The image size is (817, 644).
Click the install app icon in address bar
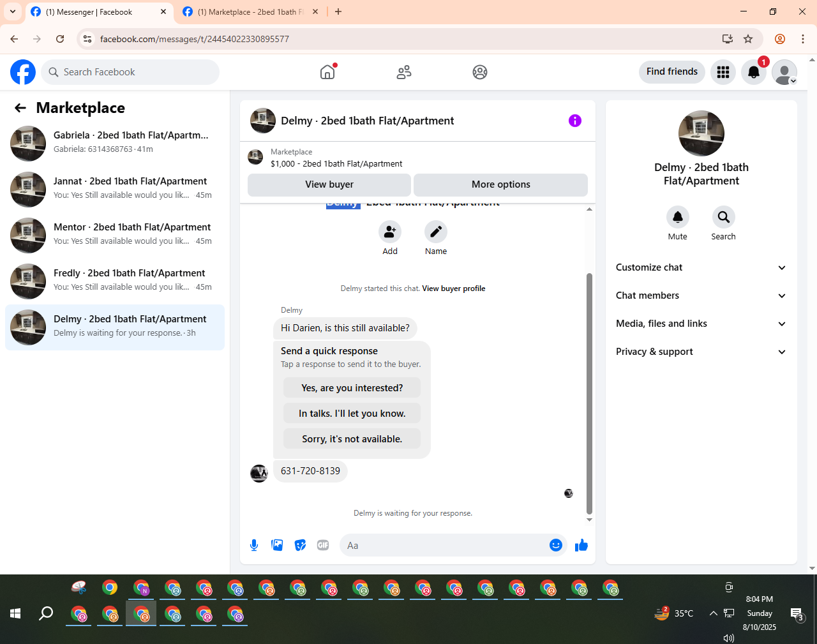[728, 39]
